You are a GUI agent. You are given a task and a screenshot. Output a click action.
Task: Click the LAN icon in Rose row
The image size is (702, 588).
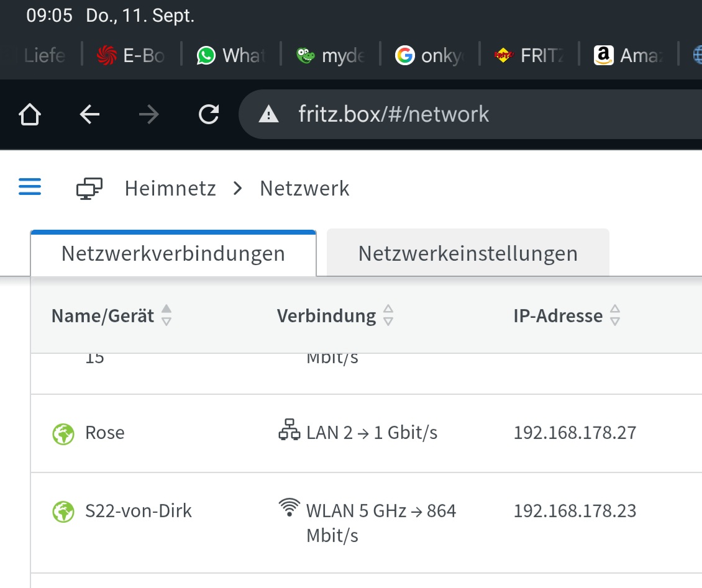(x=289, y=431)
